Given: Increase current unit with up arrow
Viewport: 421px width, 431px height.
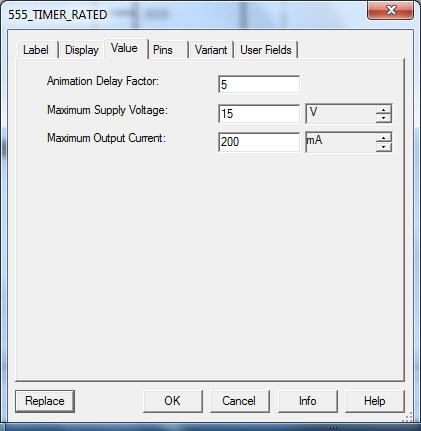Looking at the screenshot, I should [384, 138].
